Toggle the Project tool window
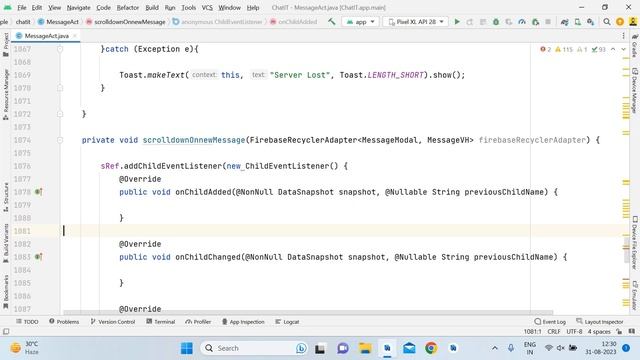Image resolution: width=640 pixels, height=360 pixels. pyautogui.click(x=6, y=45)
